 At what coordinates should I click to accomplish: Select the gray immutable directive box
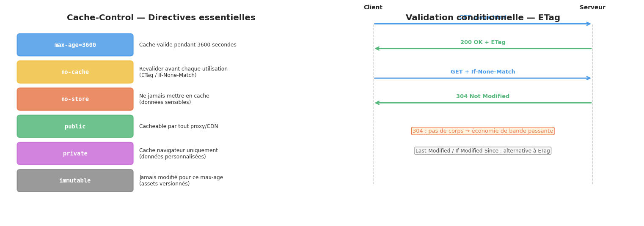point(75,181)
